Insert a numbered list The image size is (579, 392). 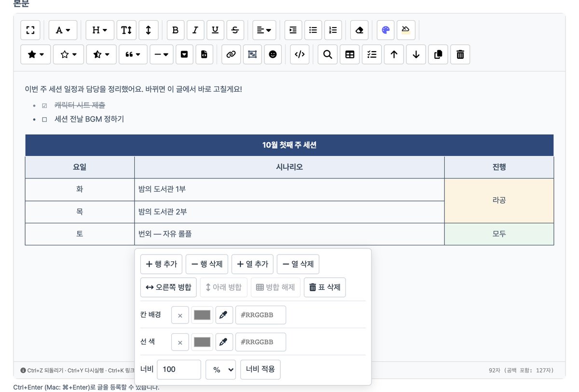[333, 30]
